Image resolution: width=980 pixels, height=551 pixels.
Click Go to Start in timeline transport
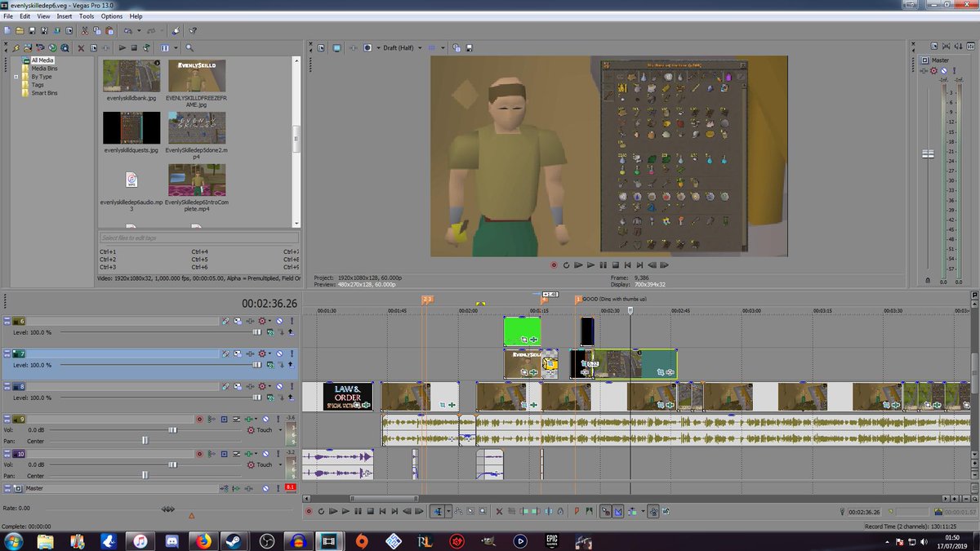click(382, 512)
